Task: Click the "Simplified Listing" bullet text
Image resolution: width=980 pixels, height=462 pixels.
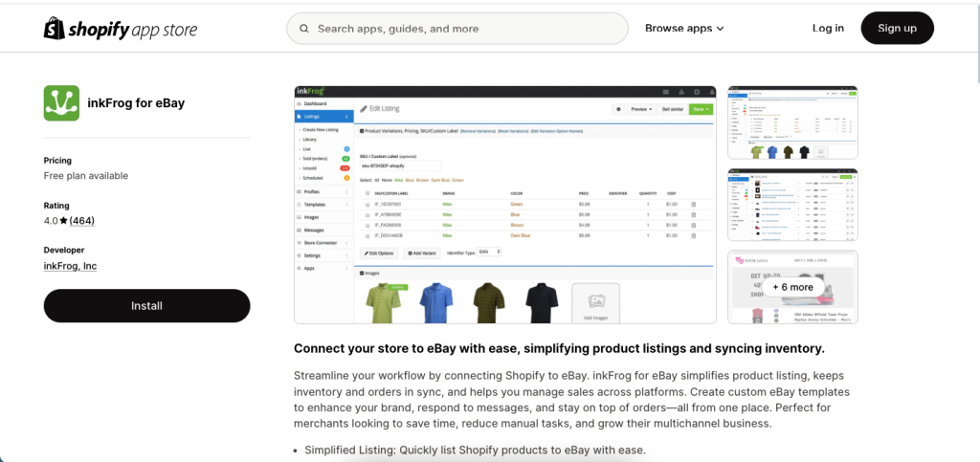Action: (475, 451)
